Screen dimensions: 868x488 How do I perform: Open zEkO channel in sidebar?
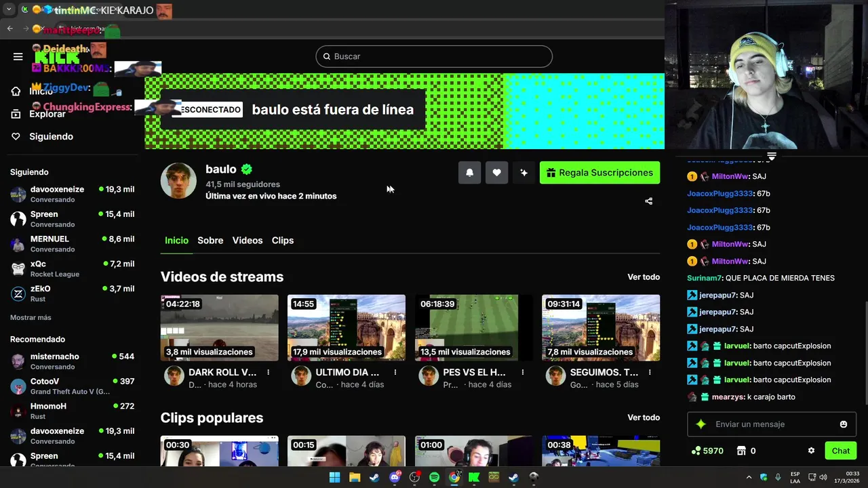click(x=72, y=293)
